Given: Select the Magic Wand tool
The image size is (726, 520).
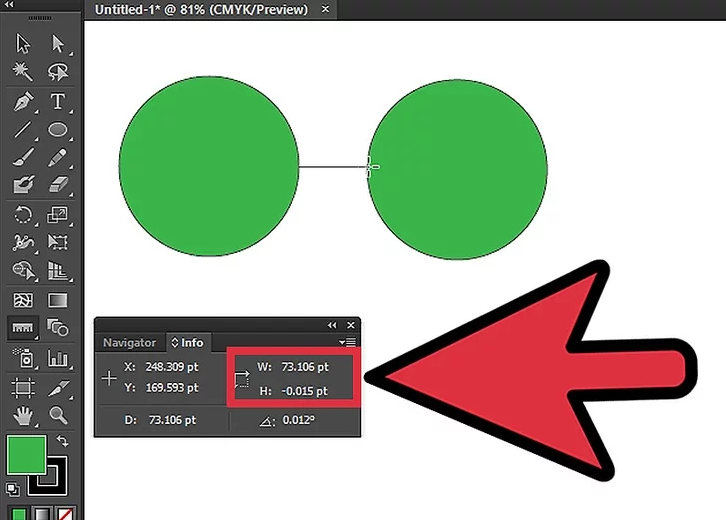Looking at the screenshot, I should (22, 71).
